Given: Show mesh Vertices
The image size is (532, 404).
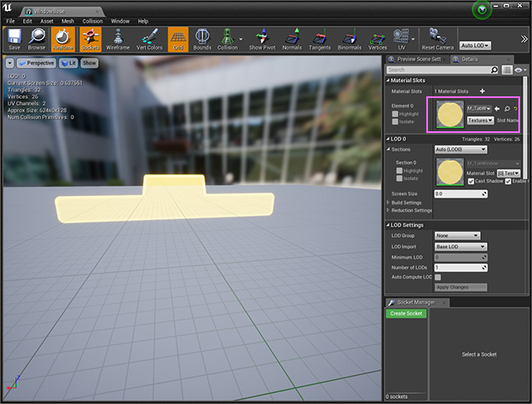Looking at the screenshot, I should [x=378, y=39].
